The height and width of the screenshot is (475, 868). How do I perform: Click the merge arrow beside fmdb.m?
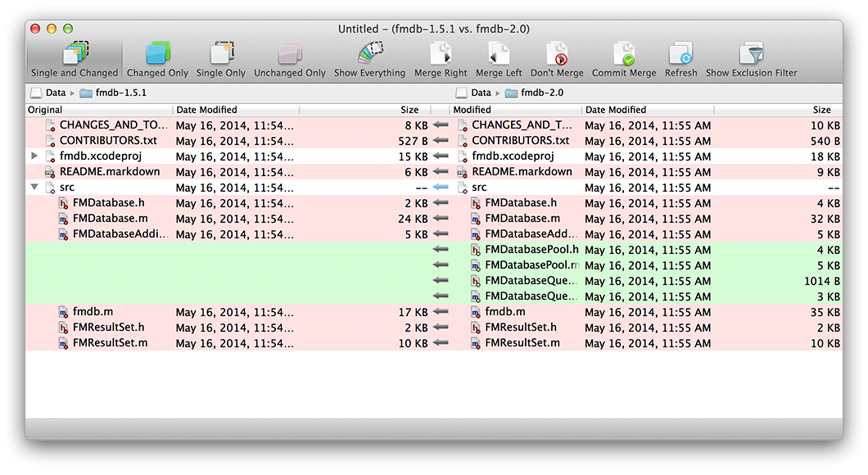441,312
